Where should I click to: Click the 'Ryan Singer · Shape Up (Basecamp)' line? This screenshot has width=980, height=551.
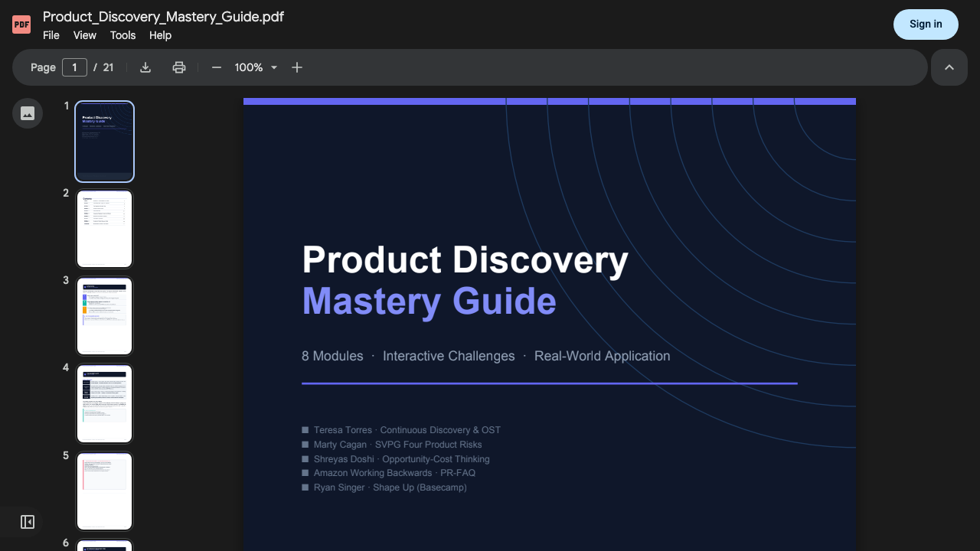pos(390,487)
